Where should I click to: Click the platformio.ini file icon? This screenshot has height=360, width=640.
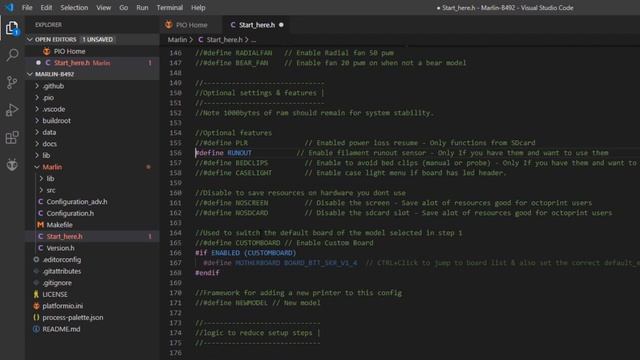[36, 306]
